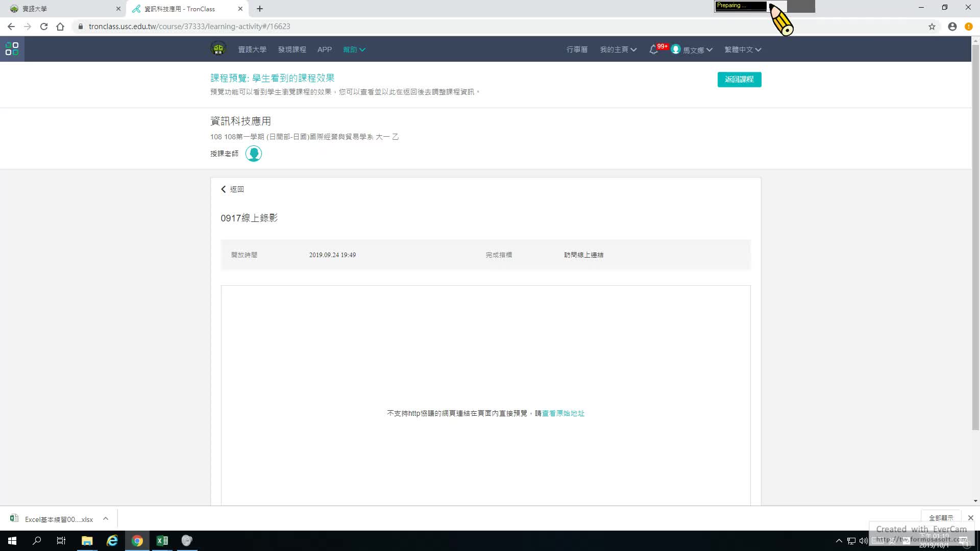980x551 pixels.
Task: Open the 查看原始地址 link
Action: tap(563, 413)
